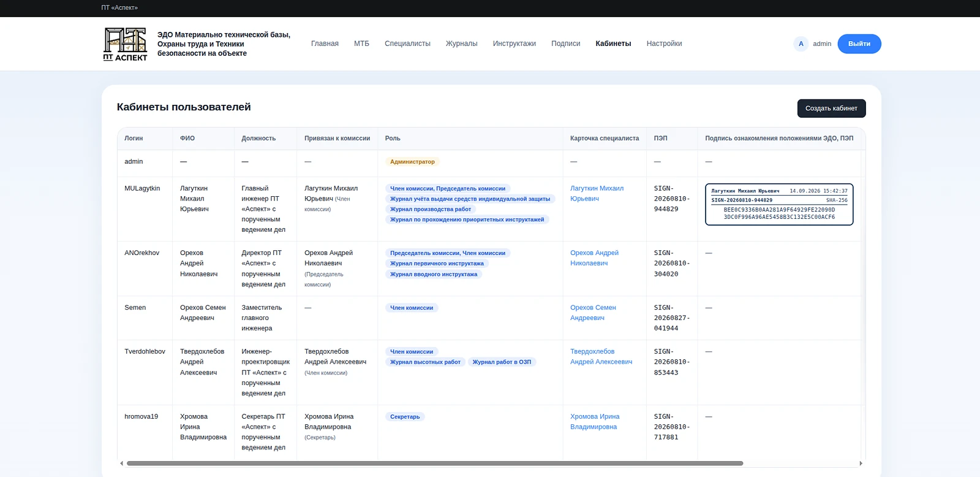Open the Настройки page
The image size is (980, 477).
click(664, 44)
